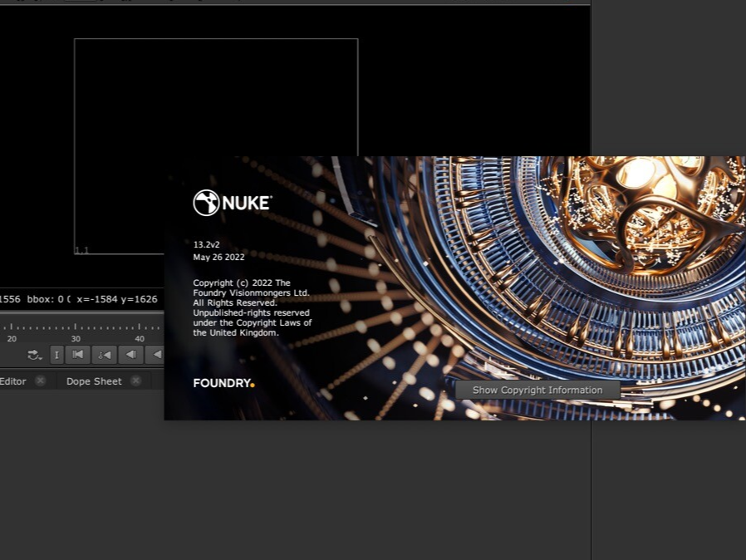Close the Editor tab

pyautogui.click(x=40, y=381)
